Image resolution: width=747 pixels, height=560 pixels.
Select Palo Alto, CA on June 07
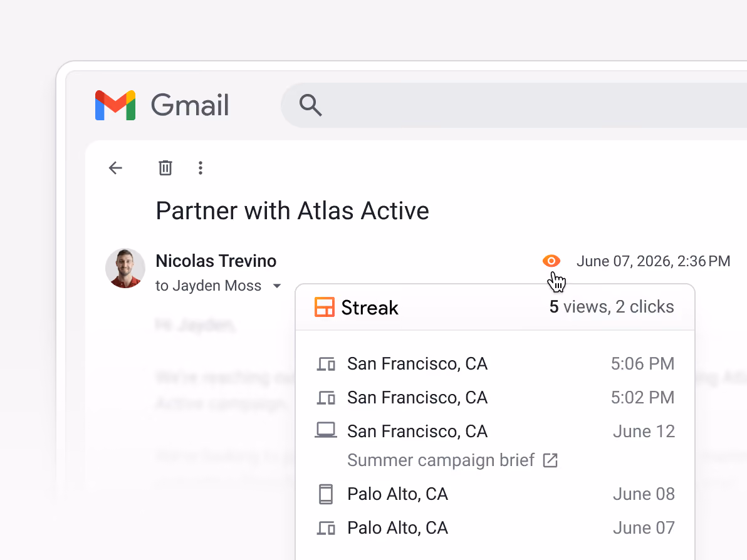[398, 528]
